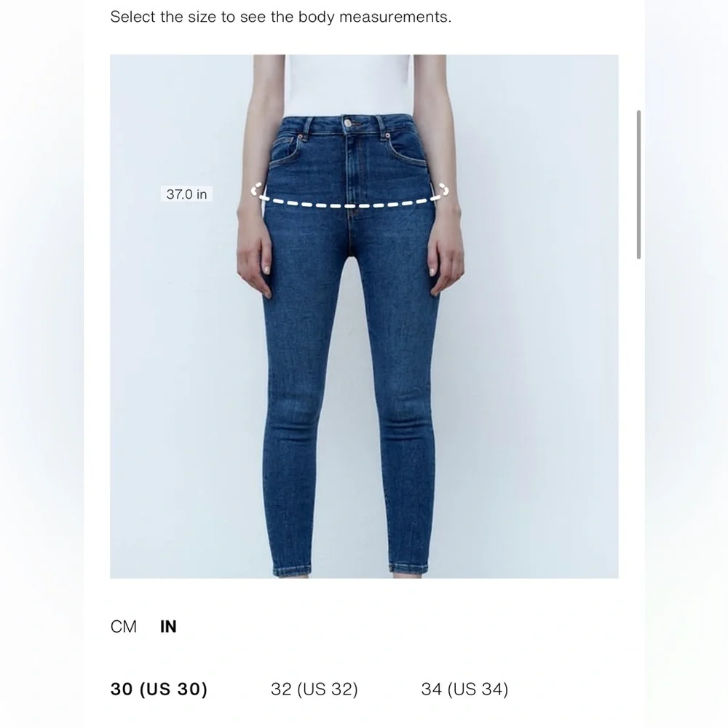
Task: Click the model's white top
Action: tap(348, 84)
